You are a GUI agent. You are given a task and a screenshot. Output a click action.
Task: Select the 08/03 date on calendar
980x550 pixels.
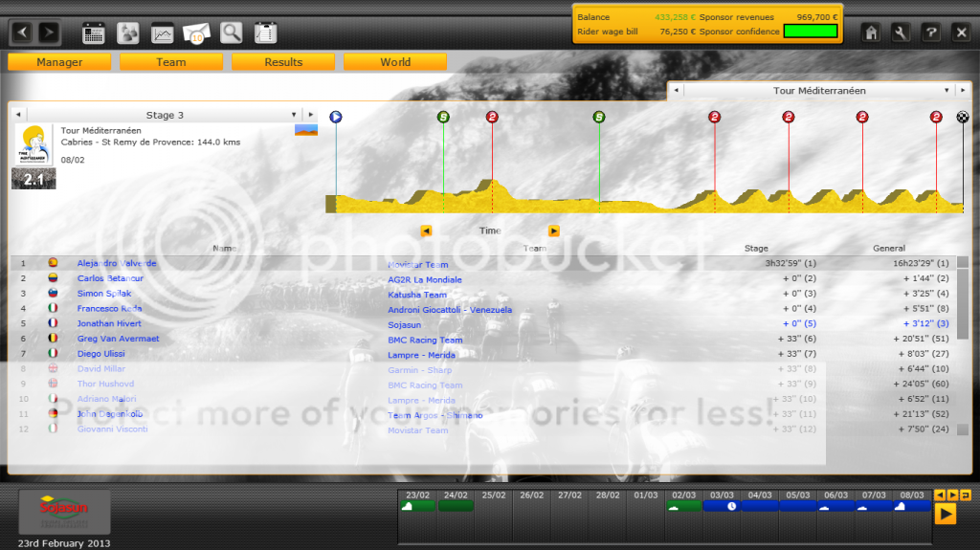click(912, 495)
